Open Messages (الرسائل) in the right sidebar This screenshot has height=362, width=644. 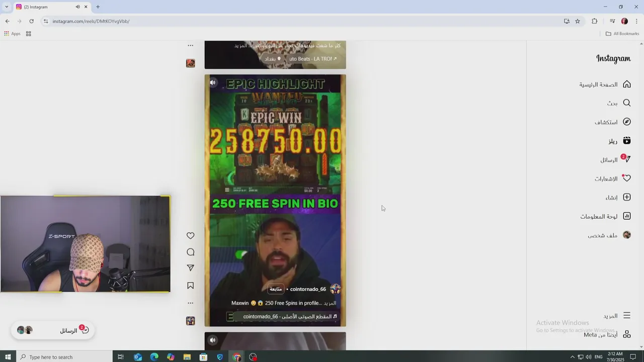click(x=615, y=160)
